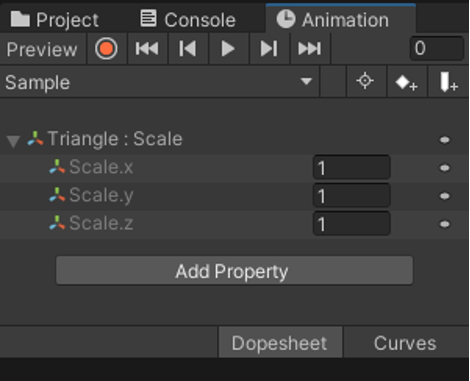
Task: Collapse the Triangle : Scale property group
Action: pos(13,140)
